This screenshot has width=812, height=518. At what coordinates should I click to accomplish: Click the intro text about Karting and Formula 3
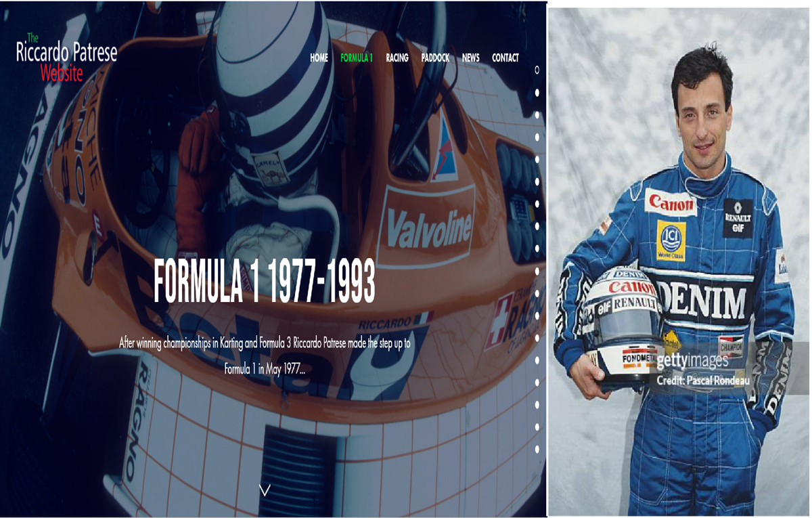(265, 356)
